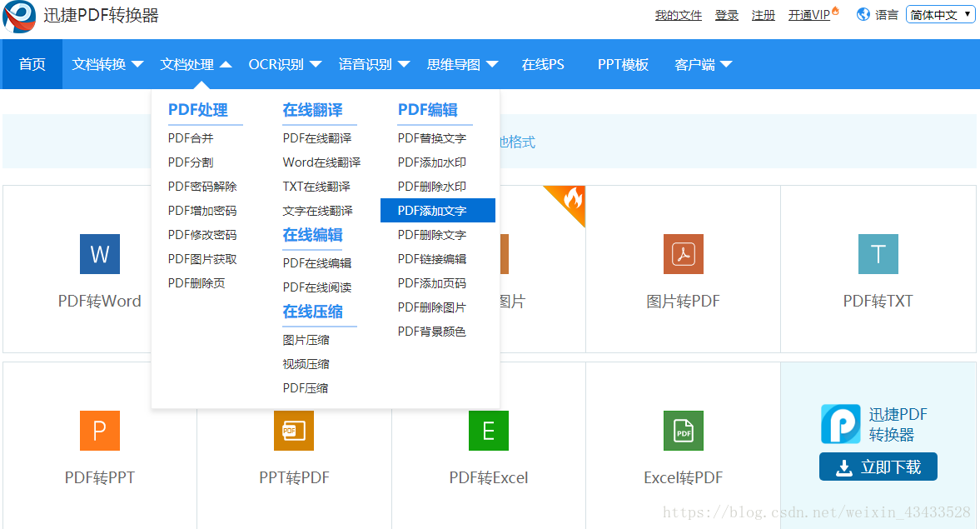
Task: Select PDF分割 in the menu
Action: pyautogui.click(x=191, y=162)
